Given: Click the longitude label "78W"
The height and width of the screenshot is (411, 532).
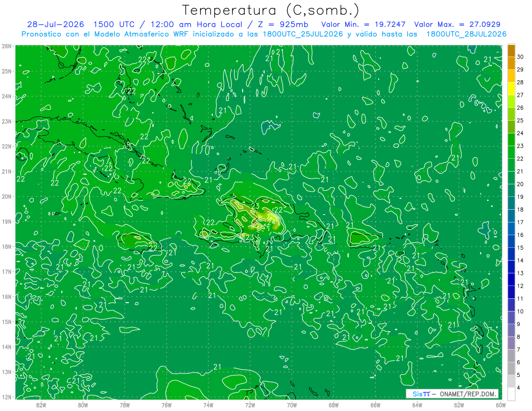Looking at the screenshot, I should click(x=125, y=405).
